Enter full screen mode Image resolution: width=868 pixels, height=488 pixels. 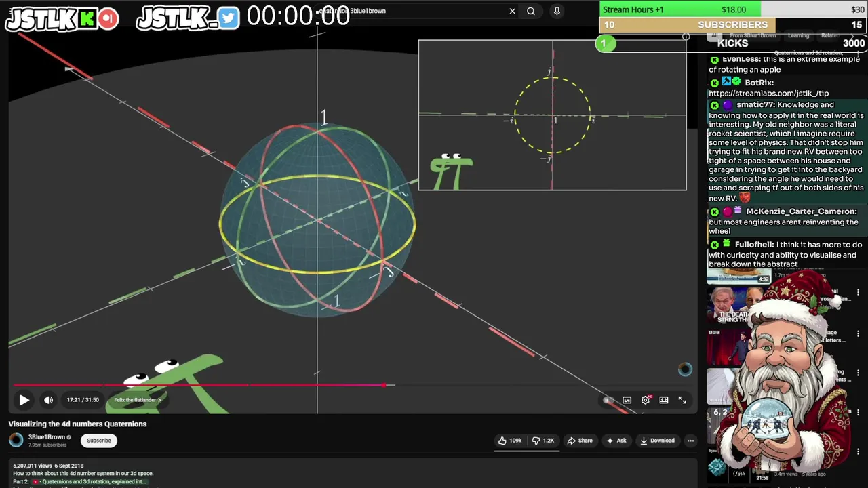pos(682,400)
